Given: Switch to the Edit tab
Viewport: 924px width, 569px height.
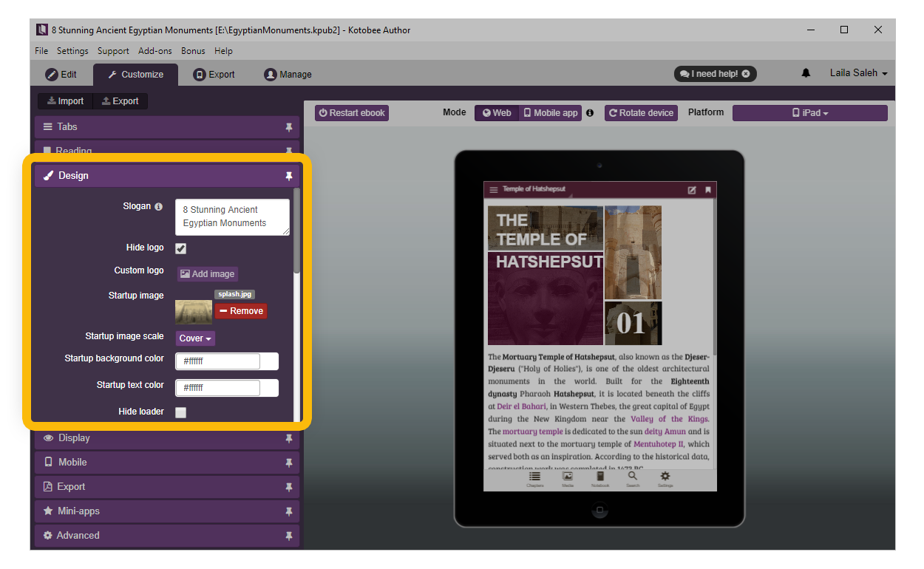Looking at the screenshot, I should point(61,75).
